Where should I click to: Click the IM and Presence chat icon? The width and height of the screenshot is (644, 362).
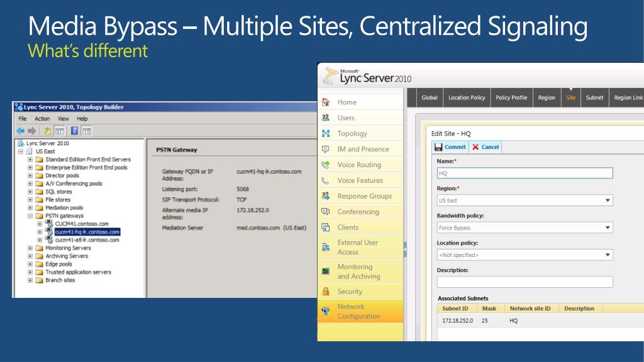(x=326, y=149)
